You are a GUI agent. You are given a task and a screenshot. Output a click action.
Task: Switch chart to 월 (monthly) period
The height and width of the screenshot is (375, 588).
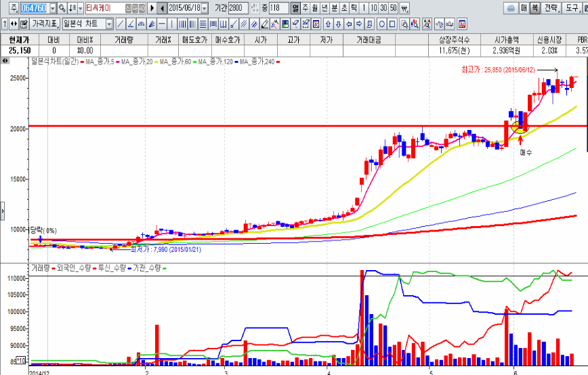tap(314, 8)
